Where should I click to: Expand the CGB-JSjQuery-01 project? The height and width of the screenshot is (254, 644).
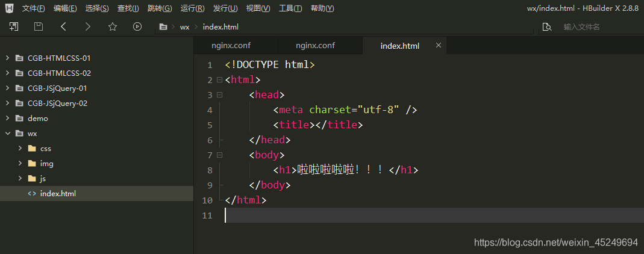coord(7,88)
